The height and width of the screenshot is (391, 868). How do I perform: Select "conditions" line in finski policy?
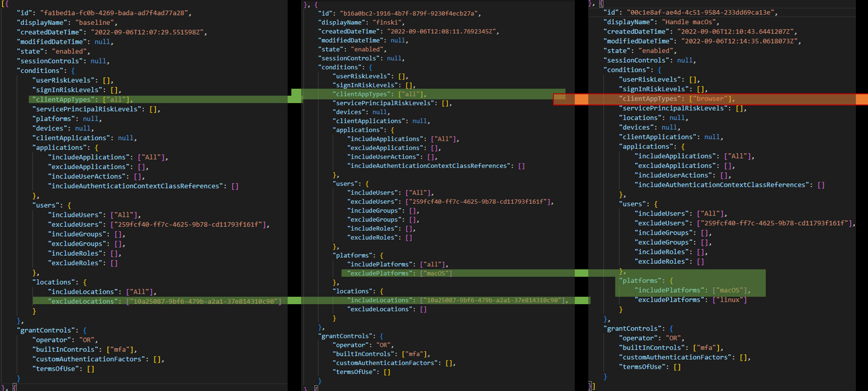click(345, 67)
